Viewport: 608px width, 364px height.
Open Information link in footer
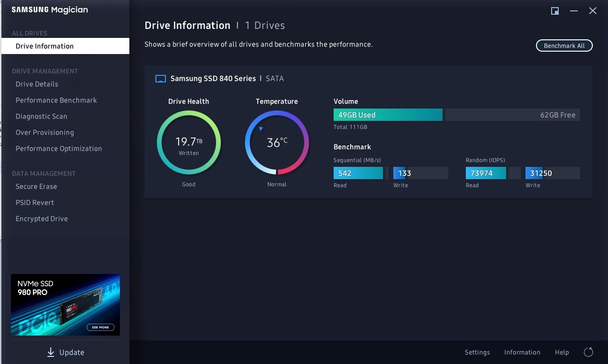(x=522, y=352)
